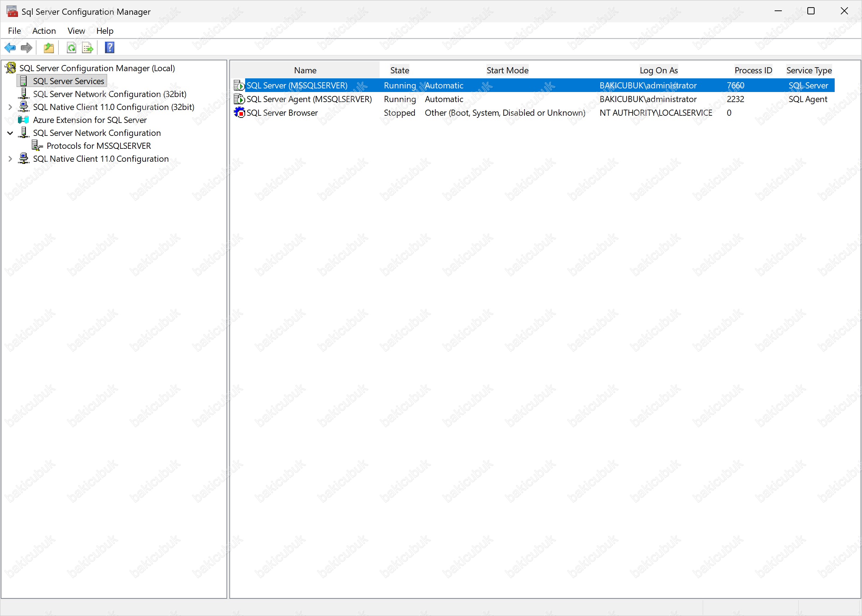862x616 pixels.
Task: Click the SQL Server Browser stopped service icon
Action: [239, 112]
